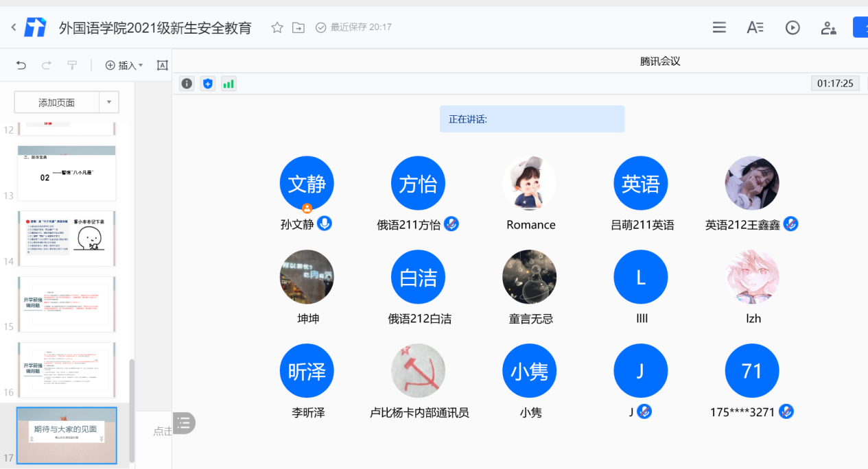
Task: Select slide 17 thumbnail 期待与大家的见面
Action: 67,435
